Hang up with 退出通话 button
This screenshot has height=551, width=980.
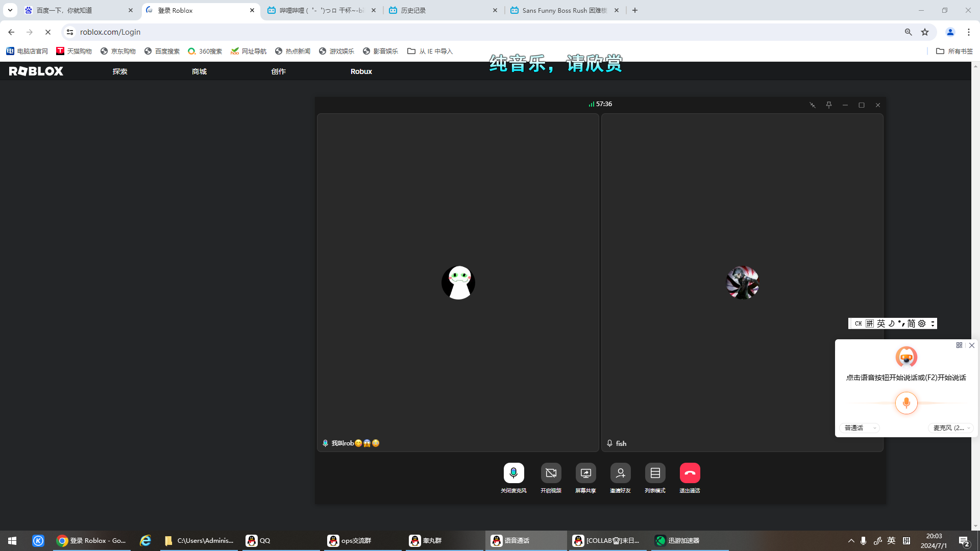point(690,473)
